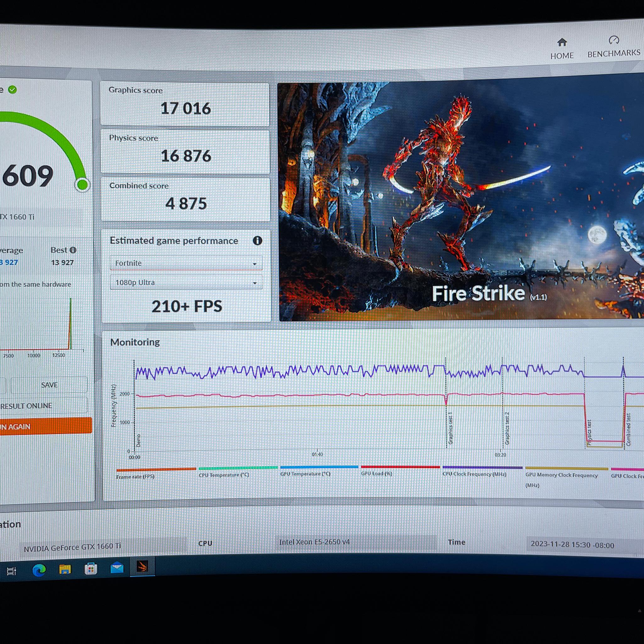Open the Fortnite game dropdown
Viewport: 644px width, 644px height.
coord(186,263)
